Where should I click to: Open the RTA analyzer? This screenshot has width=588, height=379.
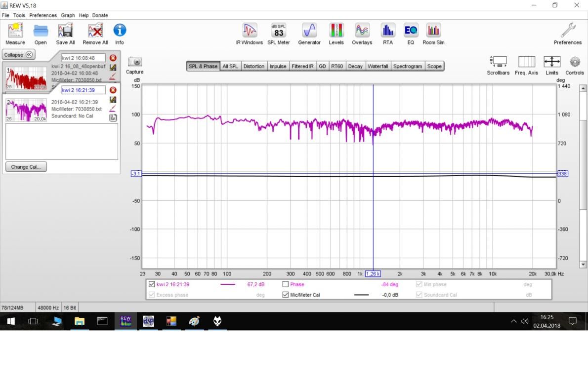(x=388, y=34)
